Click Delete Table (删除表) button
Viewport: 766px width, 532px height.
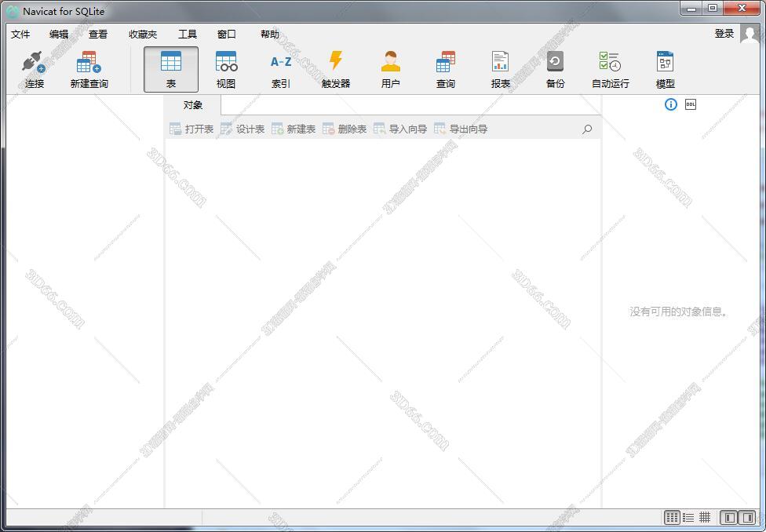[x=345, y=129]
